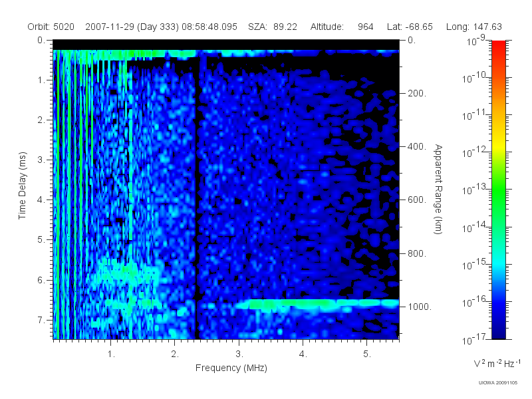Click the altitude value '964'
This screenshot has width=532, height=399.
(365, 27)
